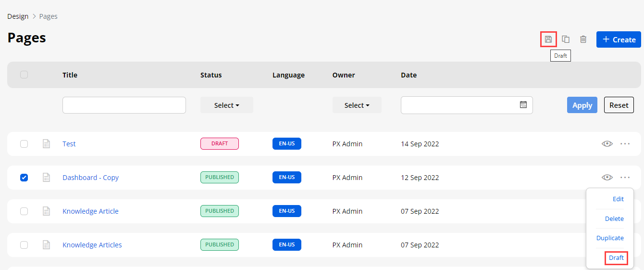
Task: Choose Duplicate from the context menu
Action: [x=609, y=238]
